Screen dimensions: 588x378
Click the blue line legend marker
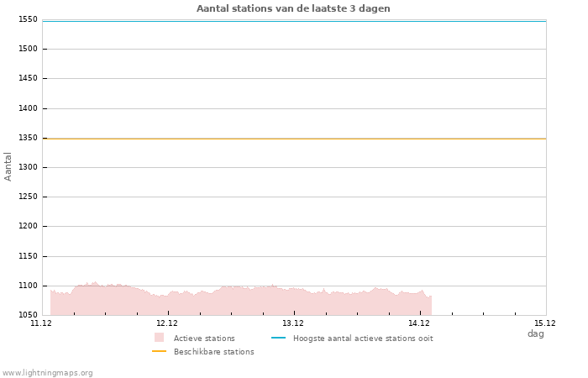pos(278,338)
